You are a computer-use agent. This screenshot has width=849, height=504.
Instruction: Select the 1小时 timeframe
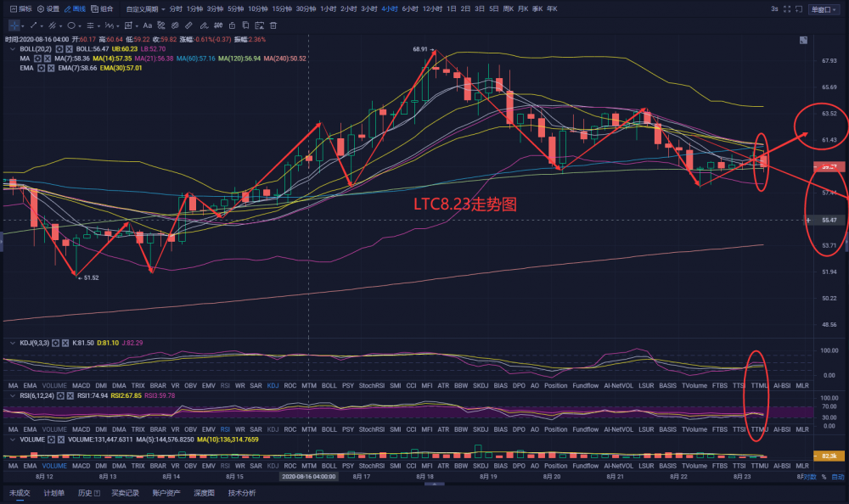coord(328,9)
